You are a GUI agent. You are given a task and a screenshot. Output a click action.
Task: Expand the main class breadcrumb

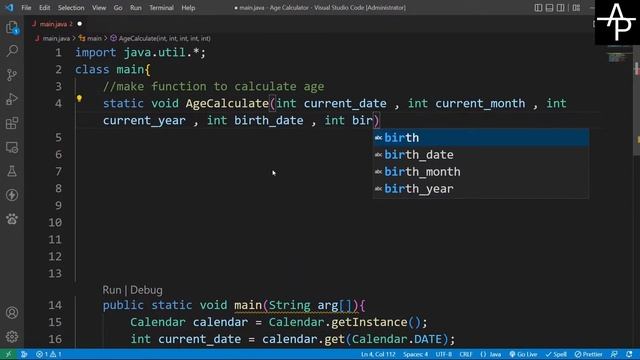click(90, 38)
